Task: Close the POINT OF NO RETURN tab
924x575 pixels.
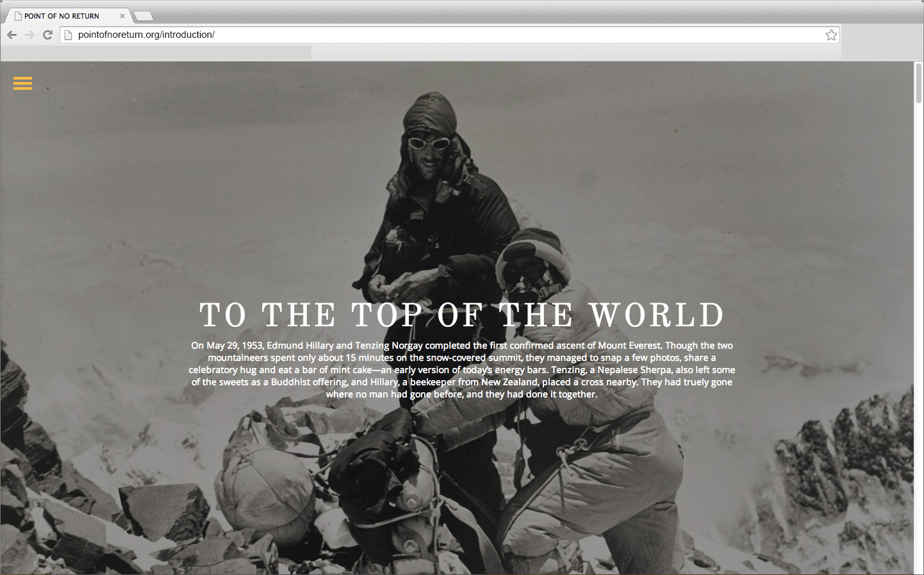Action: tap(122, 16)
